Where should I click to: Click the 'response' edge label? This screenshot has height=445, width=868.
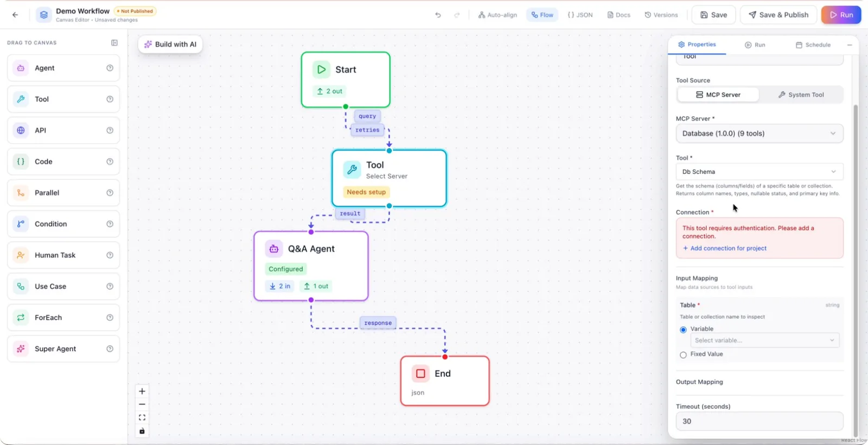tap(378, 323)
